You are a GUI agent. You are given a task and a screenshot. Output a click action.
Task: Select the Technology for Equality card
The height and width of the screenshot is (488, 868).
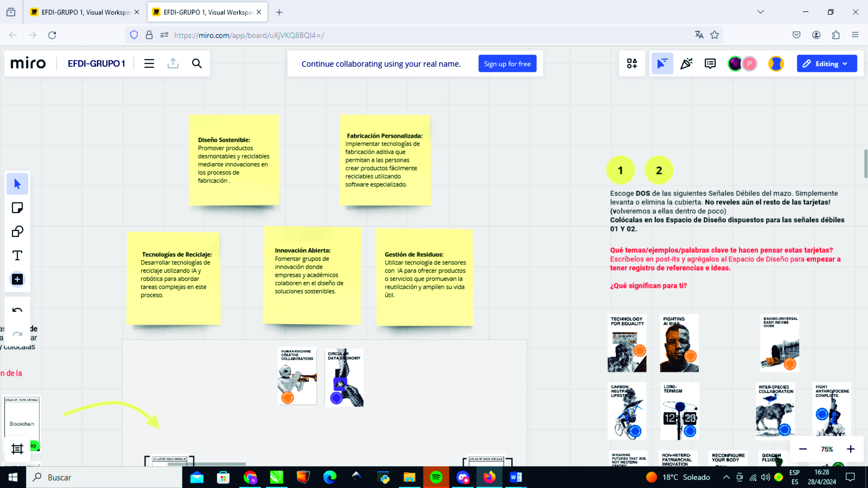(627, 343)
